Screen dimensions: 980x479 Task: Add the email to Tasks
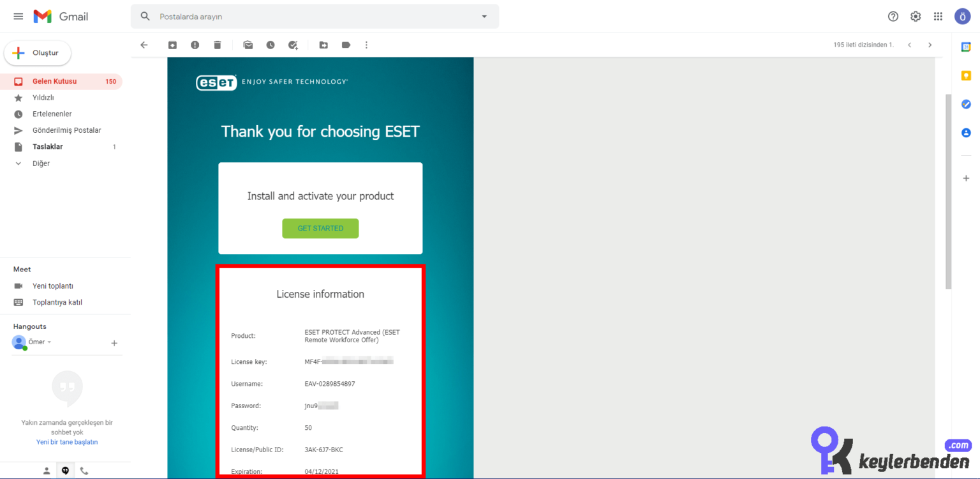(x=293, y=45)
